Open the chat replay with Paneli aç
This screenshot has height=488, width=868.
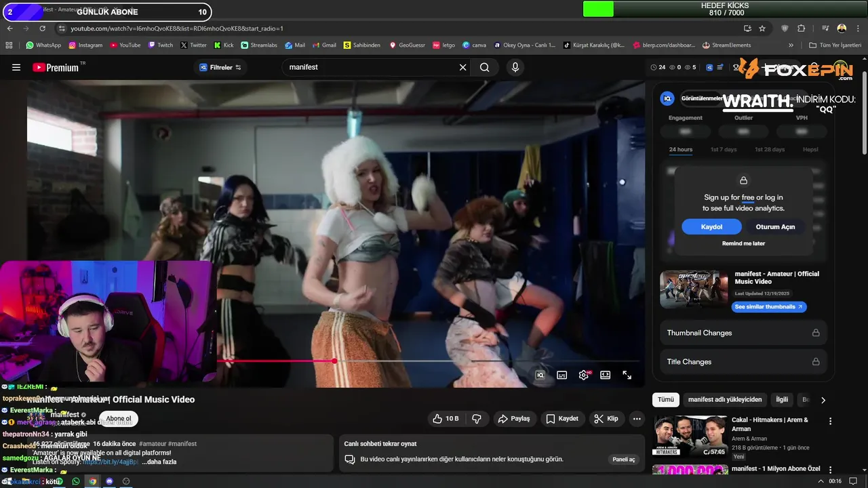623,460
